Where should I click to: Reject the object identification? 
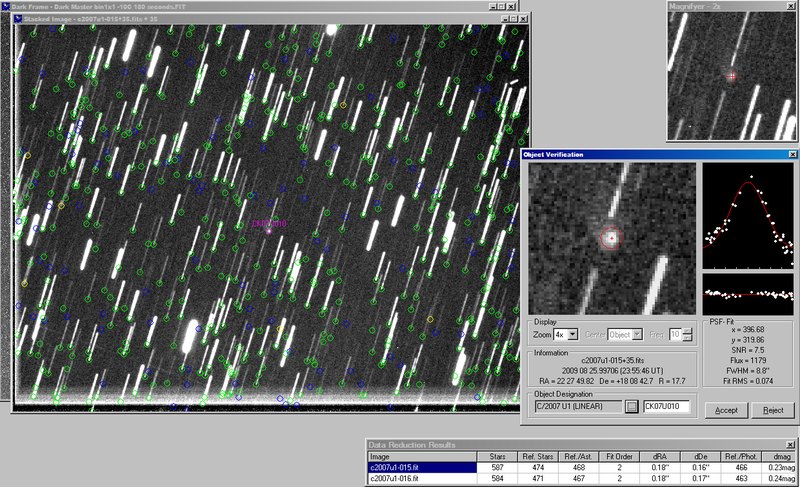[773, 410]
